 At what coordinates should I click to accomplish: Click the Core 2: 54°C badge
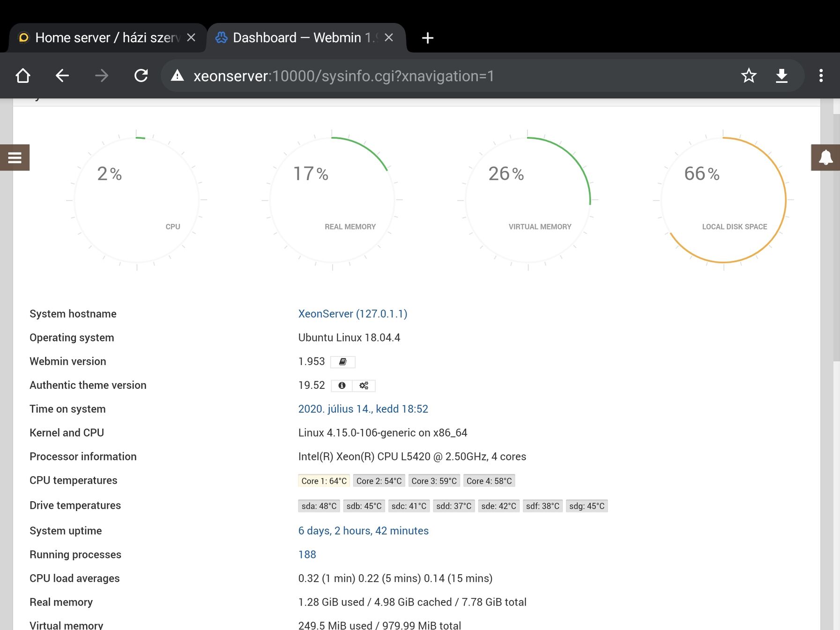379,481
